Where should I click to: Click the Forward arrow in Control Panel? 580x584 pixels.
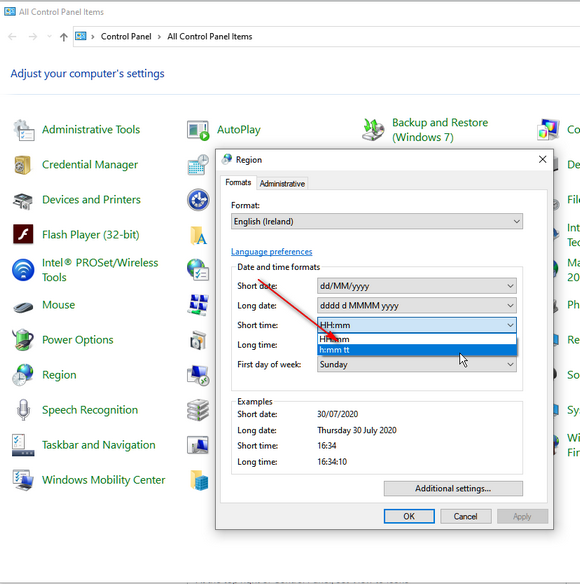[33, 36]
